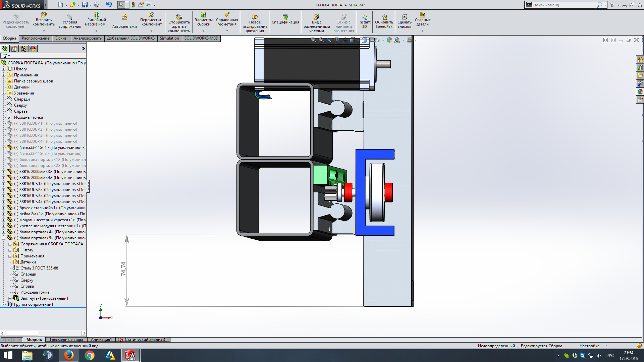Image resolution: width=644 pixels, height=362 pixels.
Task: Select SBR16UU<2> component in tree
Action: pos(31,190)
